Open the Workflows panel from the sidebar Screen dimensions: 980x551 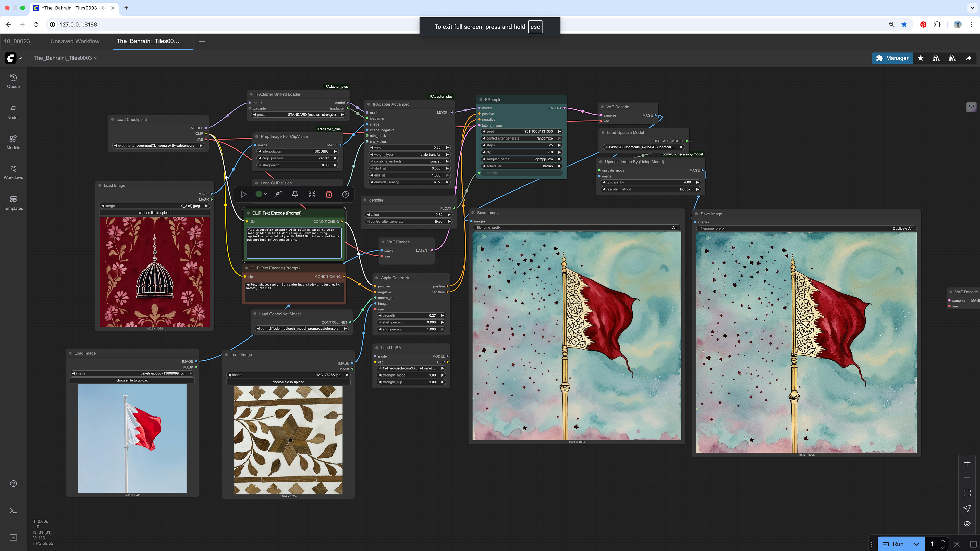(13, 172)
